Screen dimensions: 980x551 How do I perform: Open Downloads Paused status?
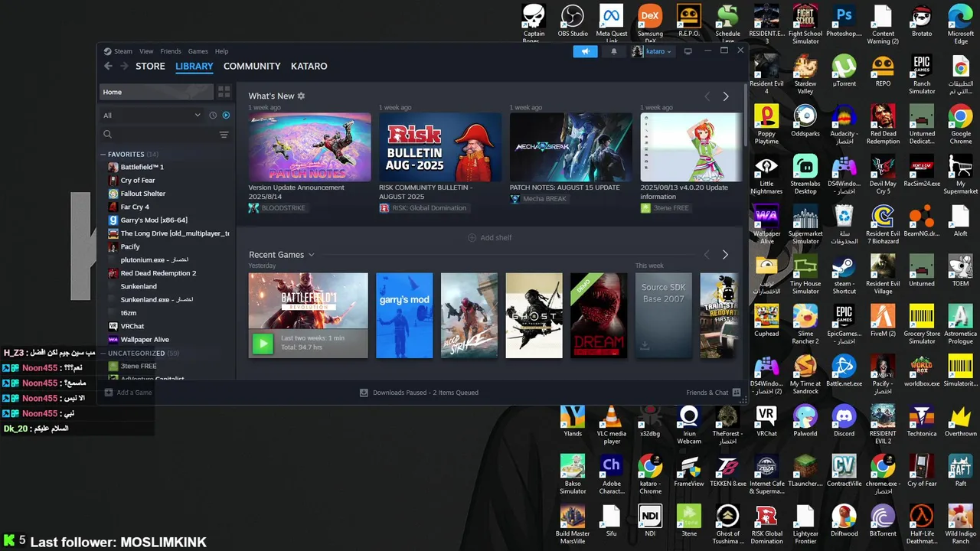pyautogui.click(x=419, y=393)
